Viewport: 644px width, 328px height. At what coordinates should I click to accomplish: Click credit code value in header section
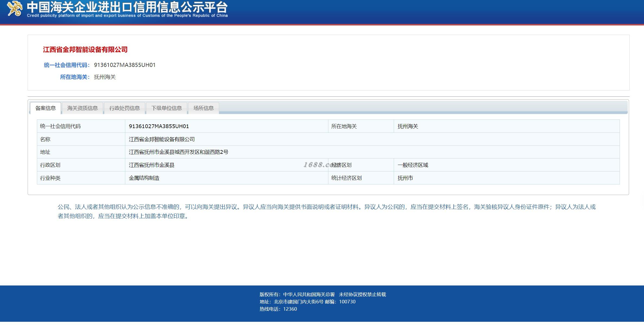pyautogui.click(x=124, y=65)
